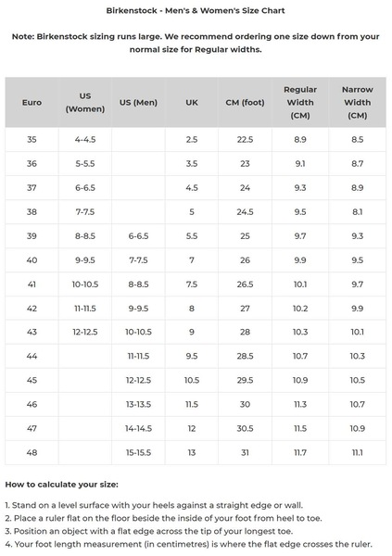Click the Euro column header
The height and width of the screenshot is (556, 392).
(32, 103)
